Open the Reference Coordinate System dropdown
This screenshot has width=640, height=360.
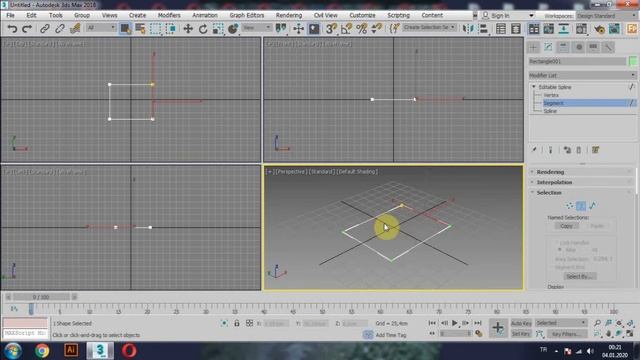click(256, 28)
